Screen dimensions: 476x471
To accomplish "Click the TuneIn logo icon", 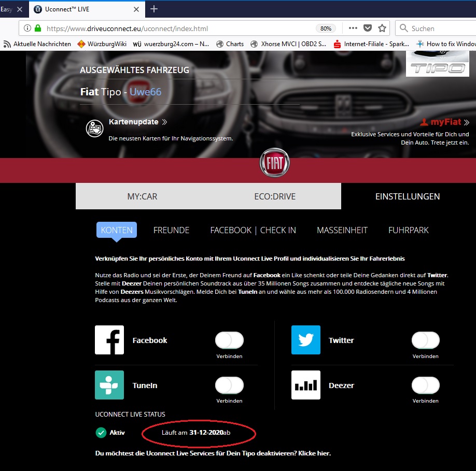I will point(109,385).
